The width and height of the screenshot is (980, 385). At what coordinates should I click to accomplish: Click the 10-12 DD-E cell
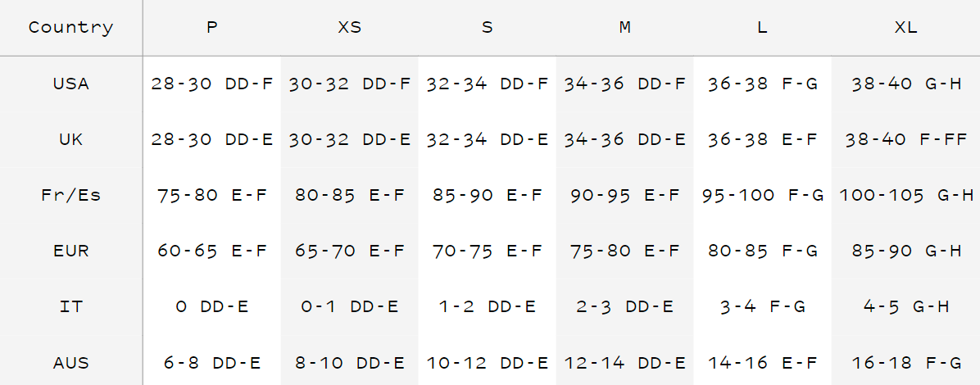pos(487,362)
